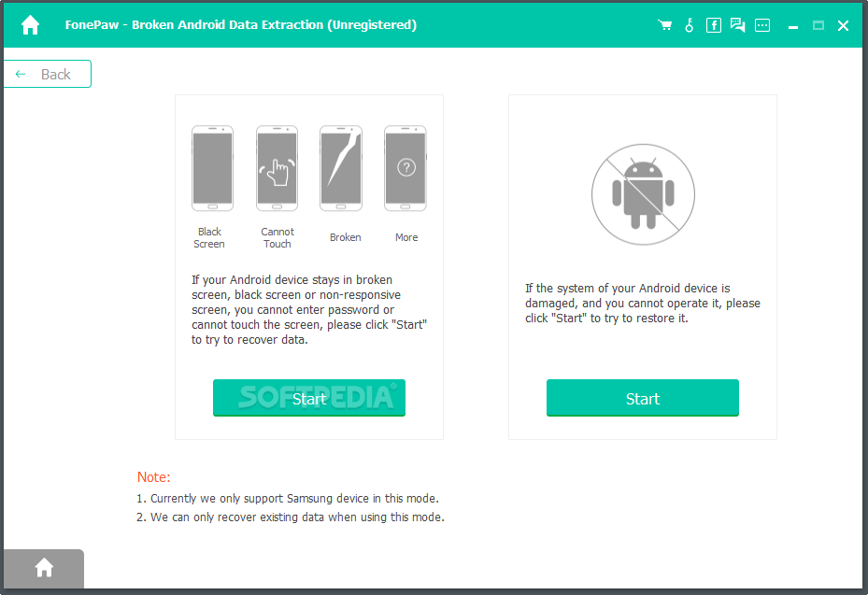Select the Broken screen phone icon
The height and width of the screenshot is (595, 868).
click(341, 168)
